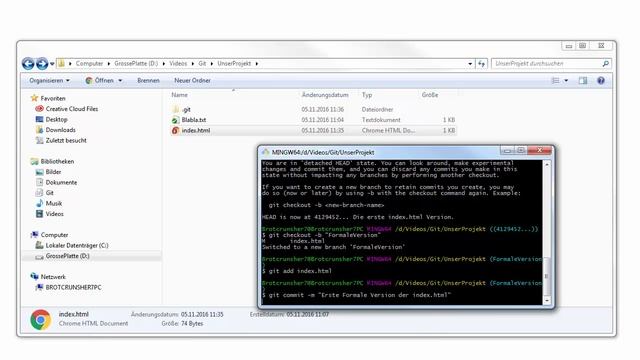
Task: Change view with the view icon
Action: [556, 81]
